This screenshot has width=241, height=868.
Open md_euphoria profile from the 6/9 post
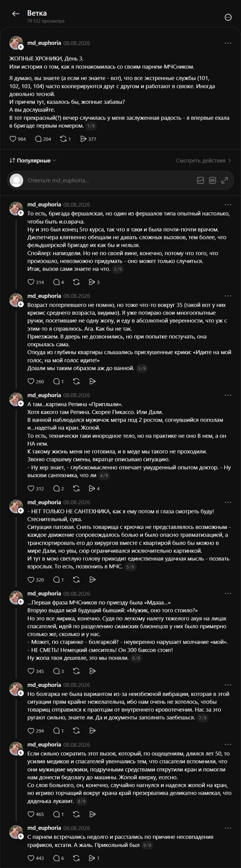point(44,594)
